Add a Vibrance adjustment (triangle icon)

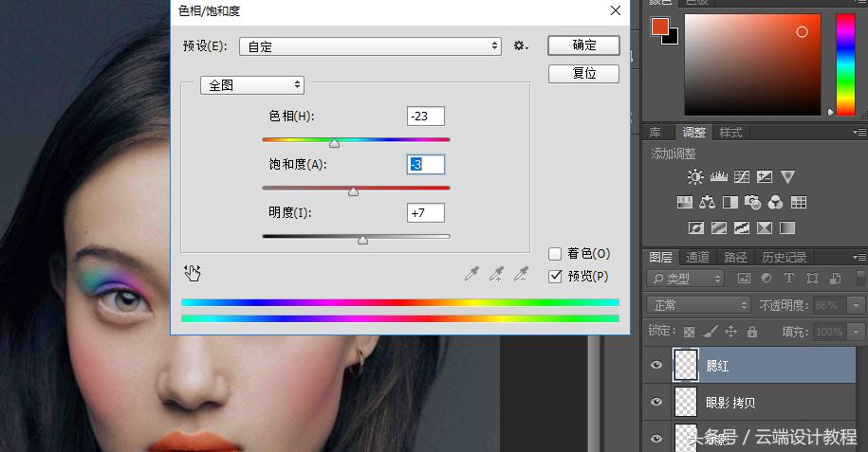tap(787, 176)
